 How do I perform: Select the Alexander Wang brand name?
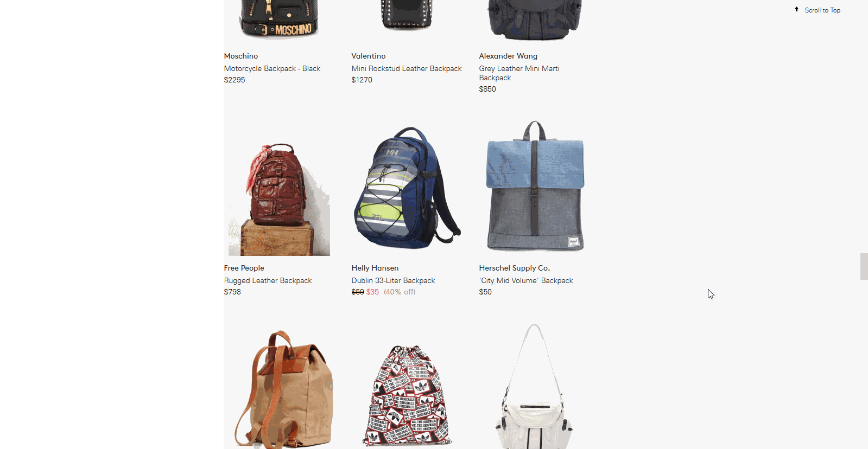(508, 56)
